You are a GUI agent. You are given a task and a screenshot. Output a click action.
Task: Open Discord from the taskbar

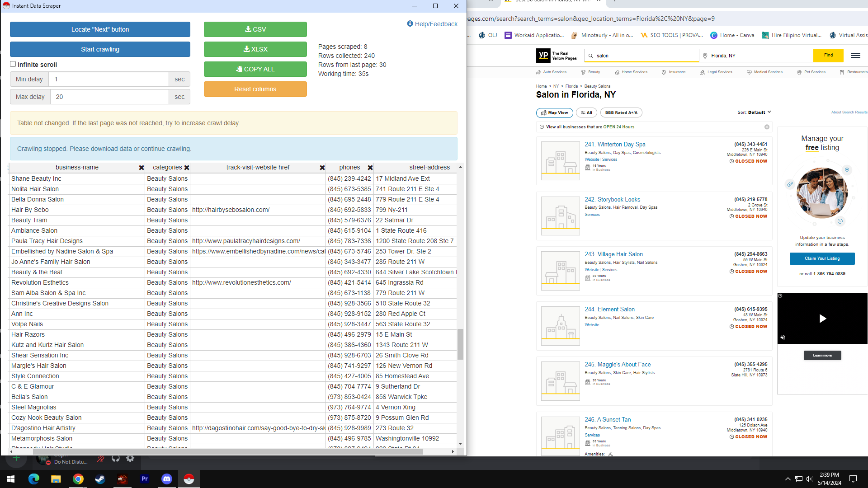click(167, 479)
